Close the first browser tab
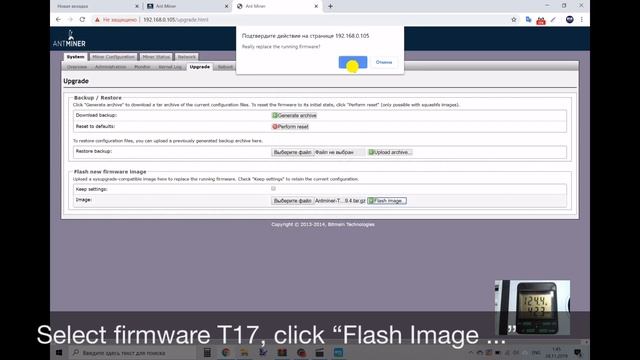 [136, 6]
